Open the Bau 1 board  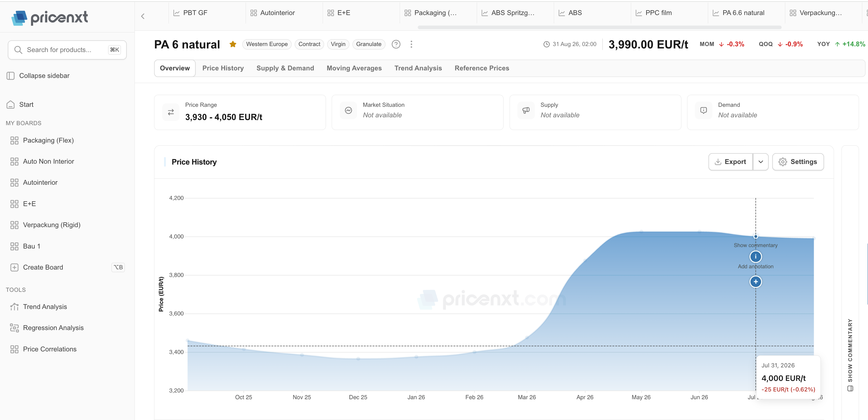(x=25, y=246)
